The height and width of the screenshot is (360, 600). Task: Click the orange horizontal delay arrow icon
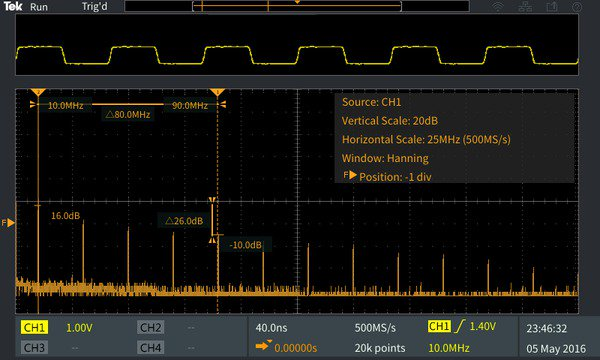pyautogui.click(x=263, y=345)
